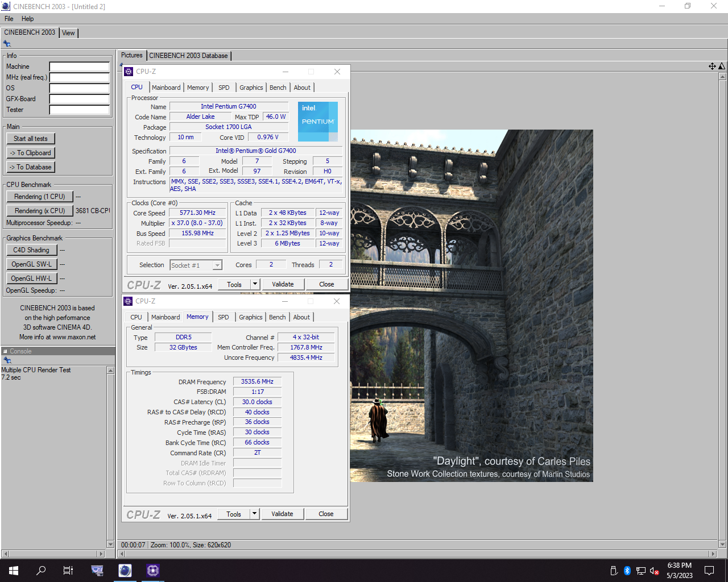Switch to CPU tab in lower CPU-Z window
Screen dimensions: 728x582
[x=136, y=317]
